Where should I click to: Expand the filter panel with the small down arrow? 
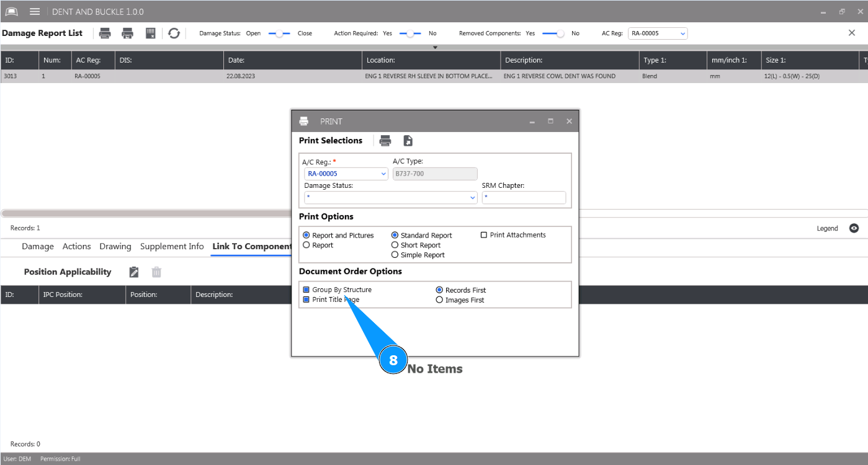click(435, 47)
